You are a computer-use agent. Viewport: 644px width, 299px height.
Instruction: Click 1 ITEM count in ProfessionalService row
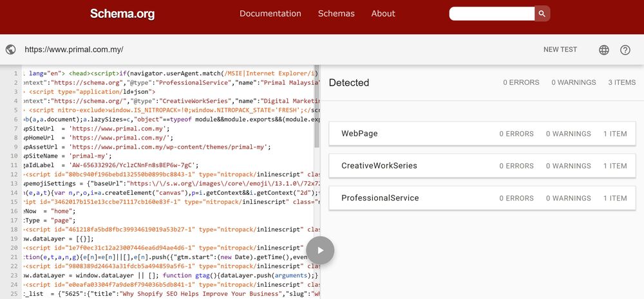[x=615, y=198]
